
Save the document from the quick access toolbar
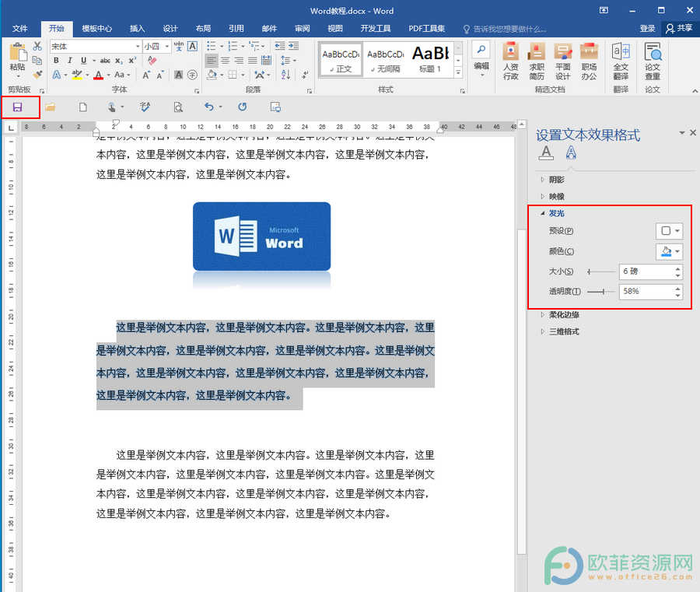[17, 107]
